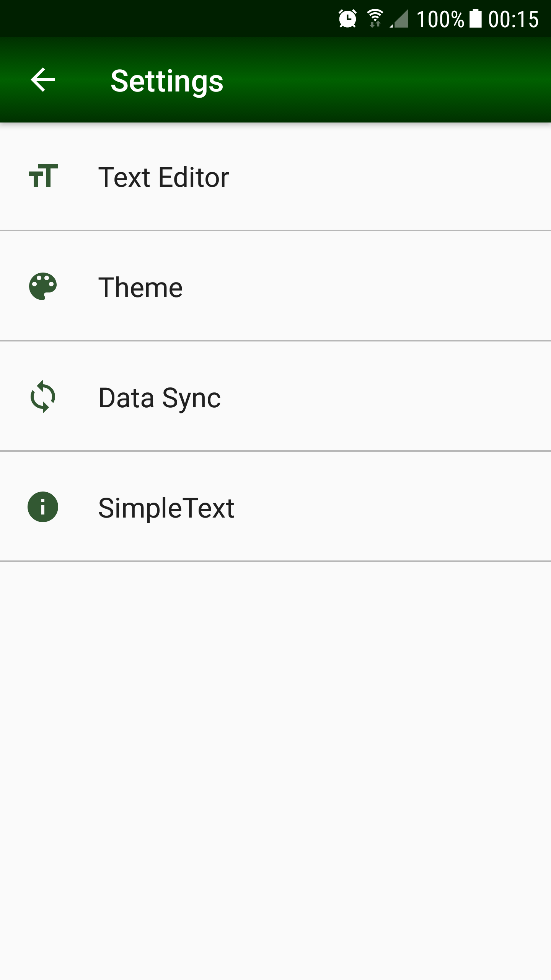Tap the palette icon for Theme
The width and height of the screenshot is (551, 980).
point(43,286)
